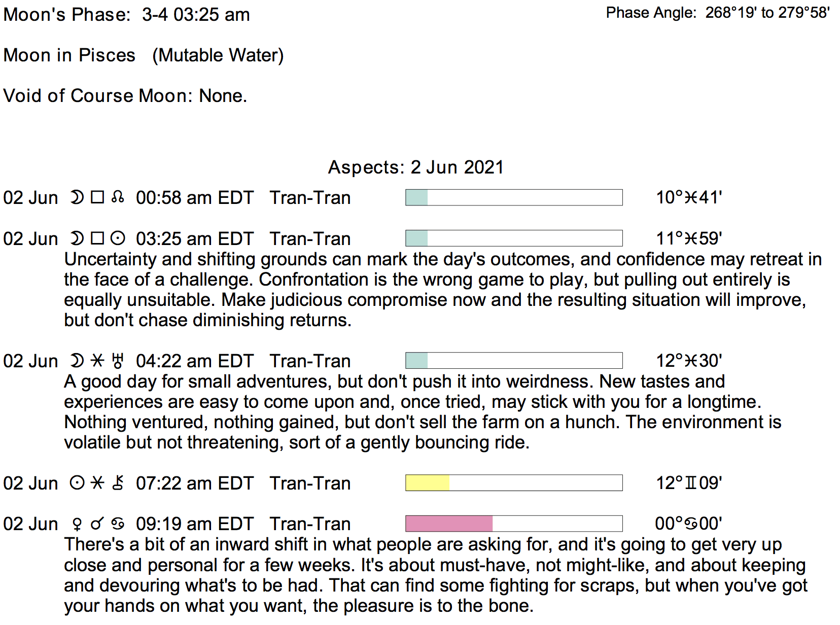The width and height of the screenshot is (840, 625).
Task: Click the Moon glyph in 04:22 am row
Action: [x=77, y=361]
